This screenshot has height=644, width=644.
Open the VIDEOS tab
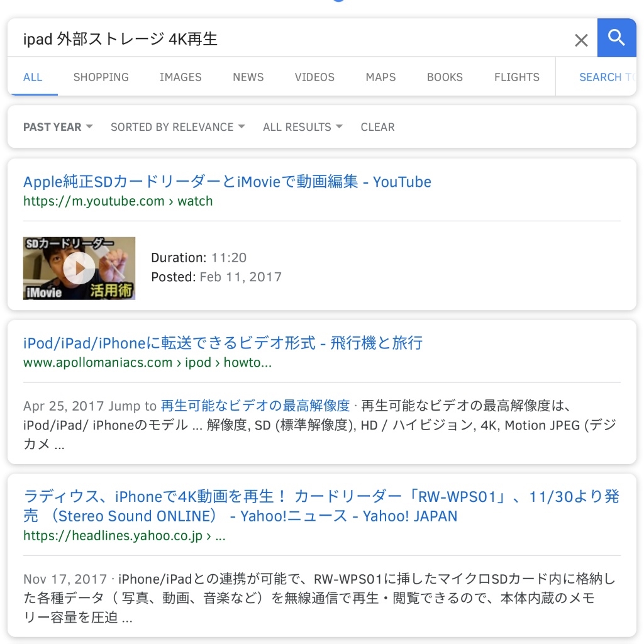click(x=314, y=77)
